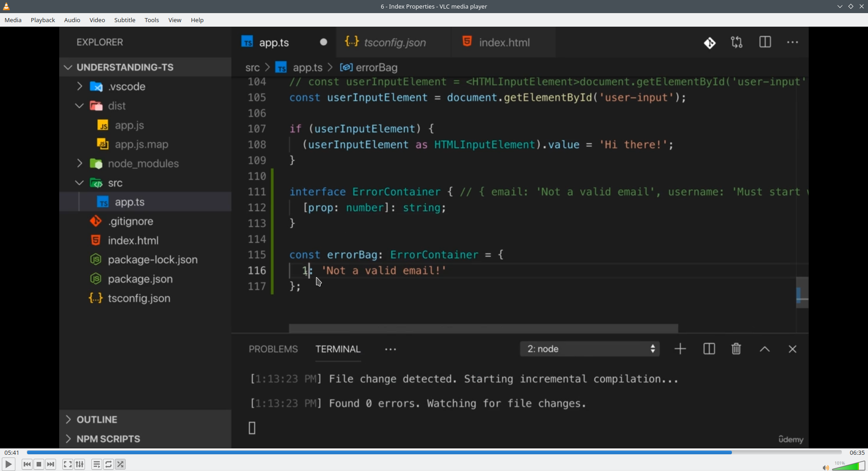The width and height of the screenshot is (868, 471).
Task: Expand the node_modules folder
Action: (x=145, y=164)
